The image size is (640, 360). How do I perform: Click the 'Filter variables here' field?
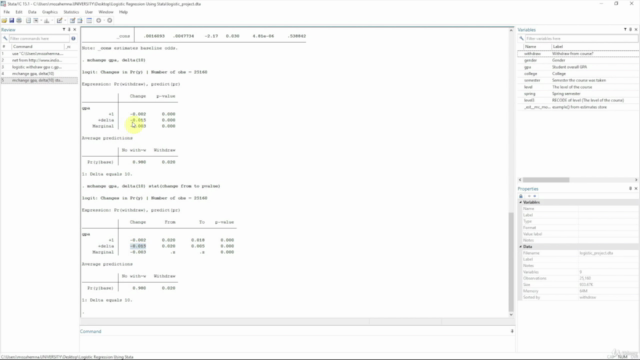point(581,38)
